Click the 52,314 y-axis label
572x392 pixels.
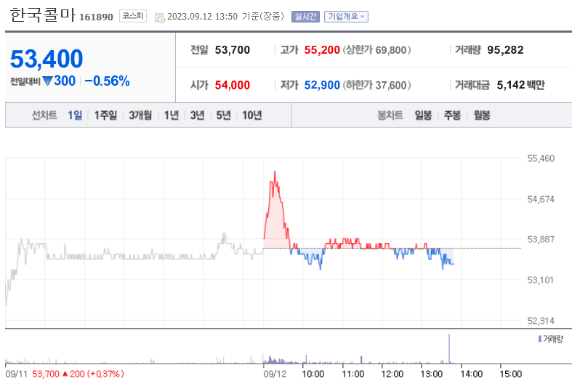(541, 321)
